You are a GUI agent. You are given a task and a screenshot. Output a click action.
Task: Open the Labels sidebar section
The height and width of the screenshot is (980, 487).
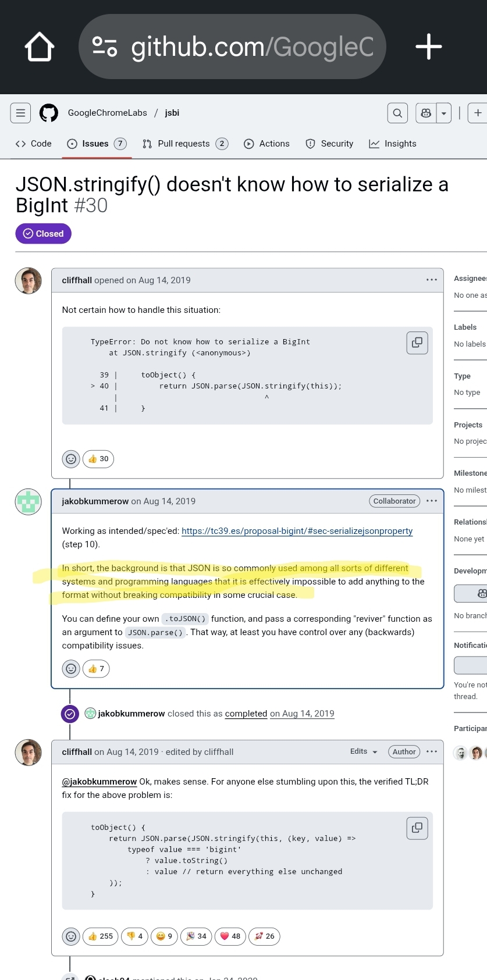465,327
